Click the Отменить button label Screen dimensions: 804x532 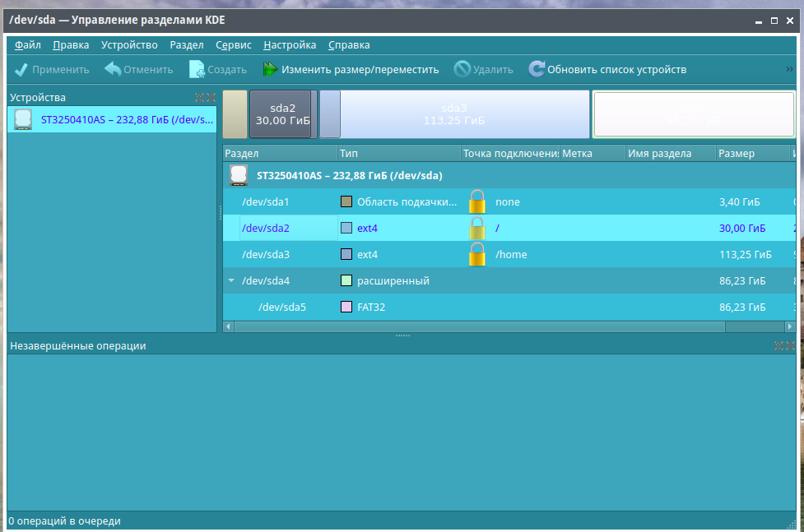pos(148,70)
